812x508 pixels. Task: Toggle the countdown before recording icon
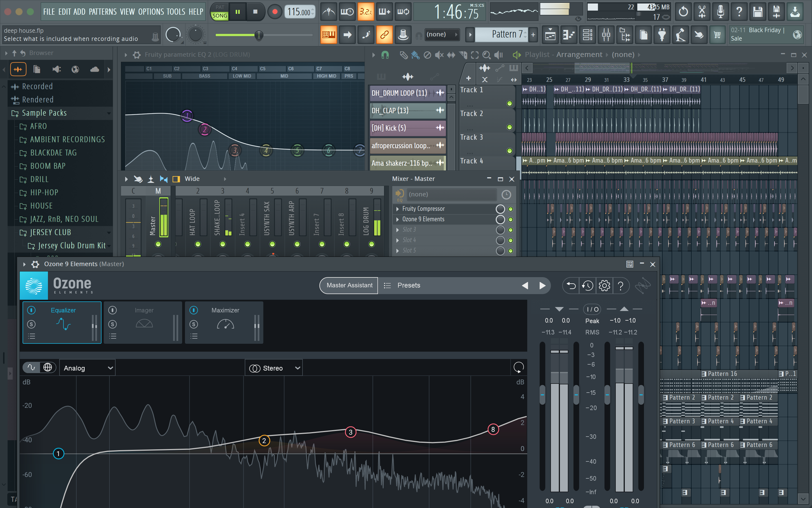[x=366, y=12]
